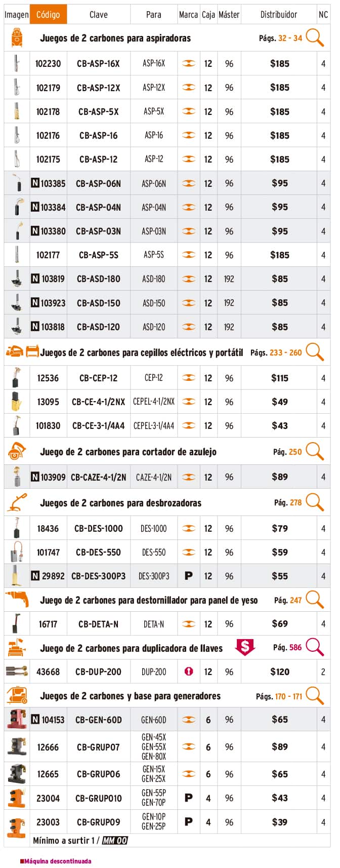Open page link Págs. 170 - 171
The height and width of the screenshot is (868, 340).
click(279, 696)
